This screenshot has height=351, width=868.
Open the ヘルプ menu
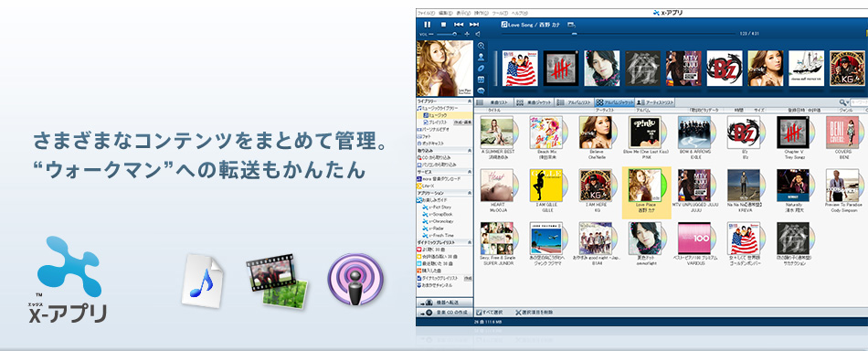click(519, 12)
